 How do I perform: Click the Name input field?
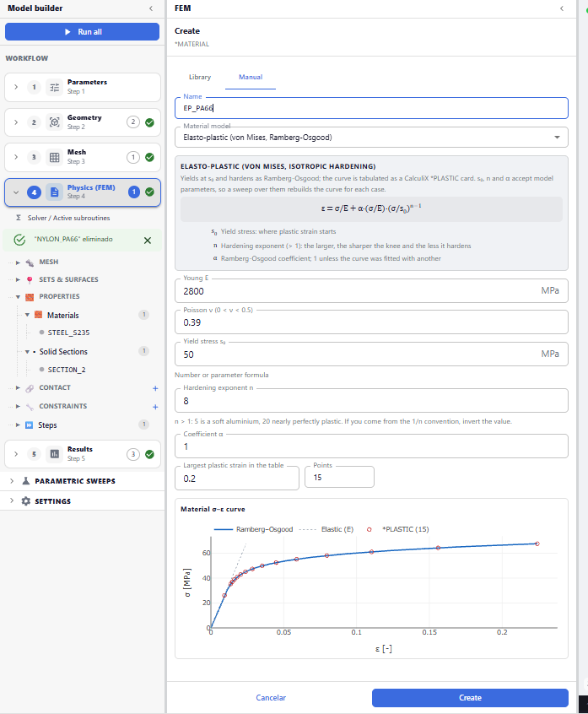pos(371,108)
